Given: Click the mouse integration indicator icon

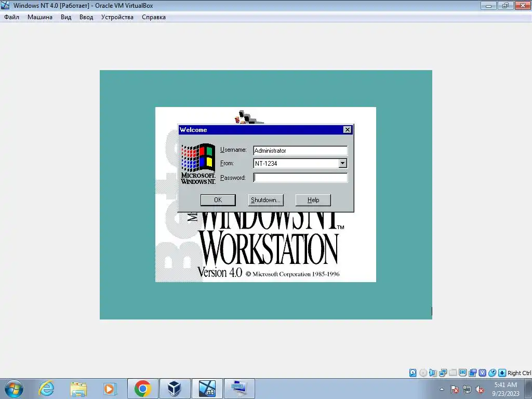Looking at the screenshot, I should pos(492,373).
